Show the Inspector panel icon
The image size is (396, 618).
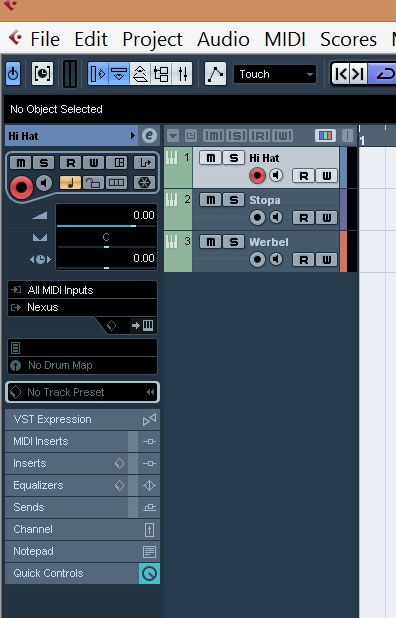point(98,73)
